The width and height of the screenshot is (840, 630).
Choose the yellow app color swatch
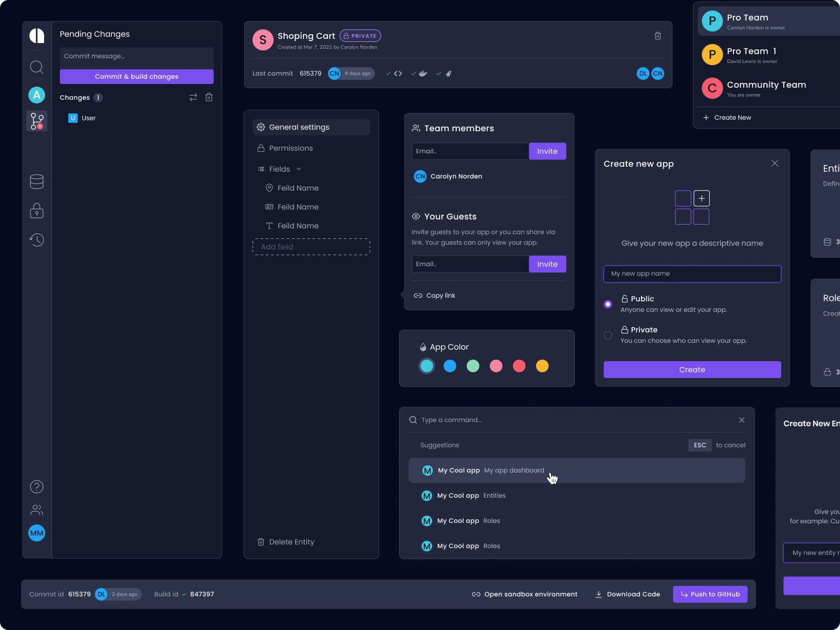pyautogui.click(x=542, y=366)
